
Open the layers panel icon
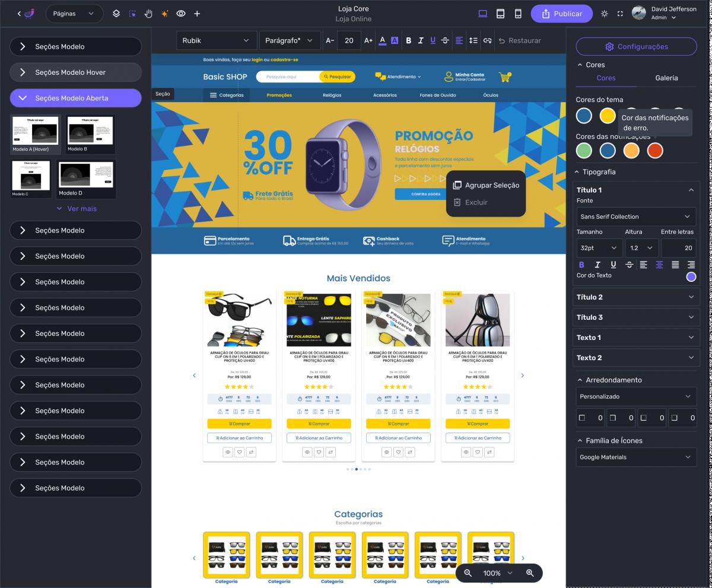116,14
